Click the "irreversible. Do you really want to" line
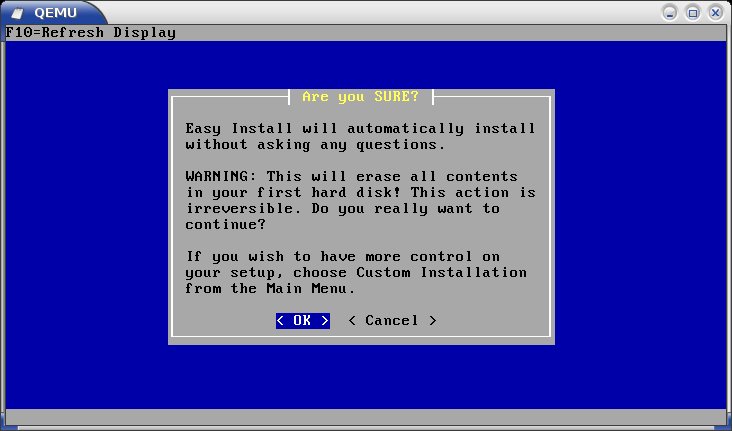This screenshot has width=732, height=431. tap(342, 208)
